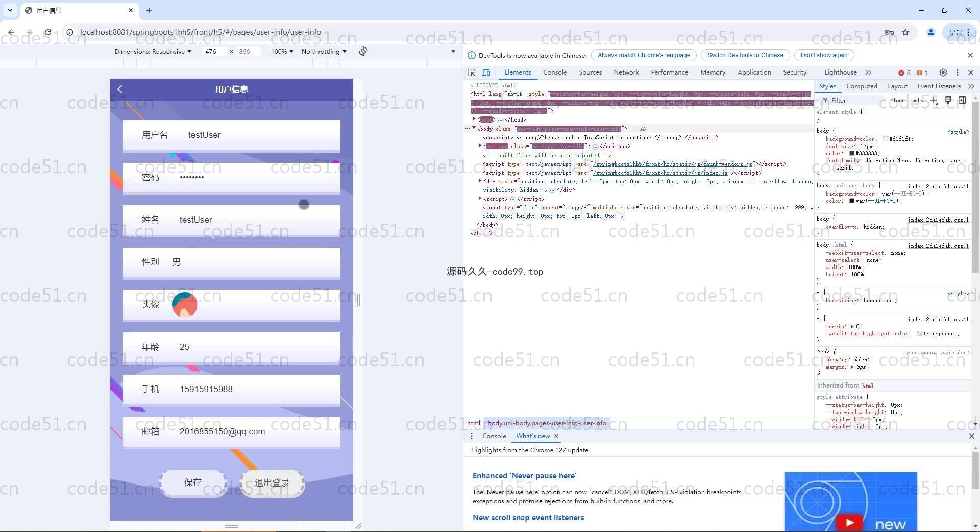Click the avatar thumbnail in 头像 row
980x532 pixels.
pyautogui.click(x=185, y=304)
